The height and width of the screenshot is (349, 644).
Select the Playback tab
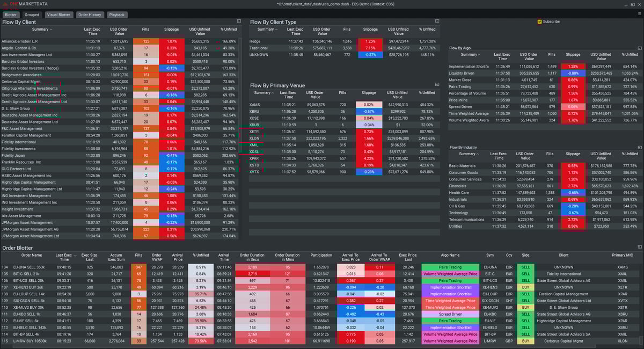117,15
